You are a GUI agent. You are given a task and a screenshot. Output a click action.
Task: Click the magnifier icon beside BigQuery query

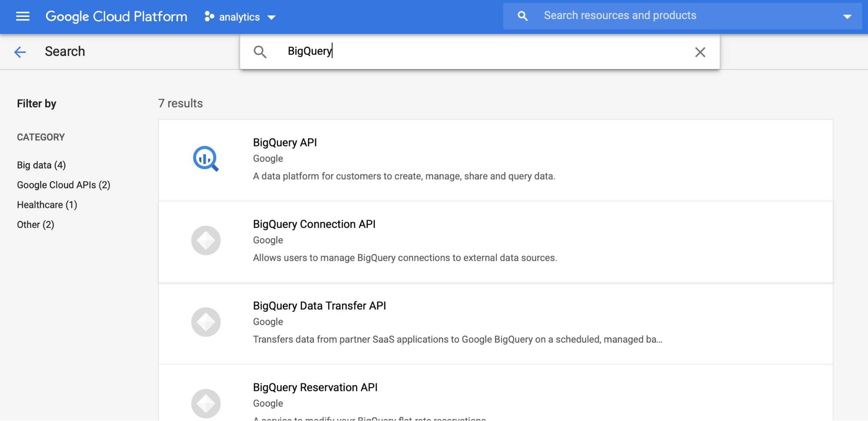[x=260, y=52]
